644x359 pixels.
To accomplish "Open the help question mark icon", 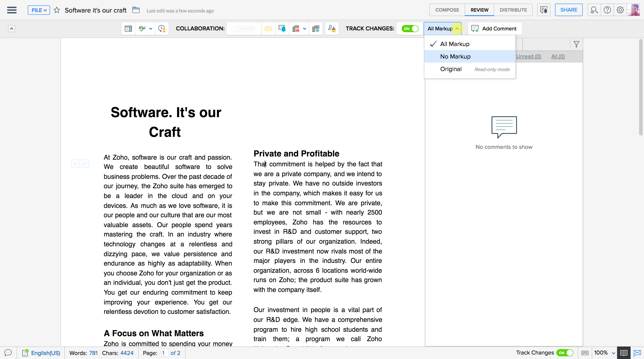I will click(607, 10).
